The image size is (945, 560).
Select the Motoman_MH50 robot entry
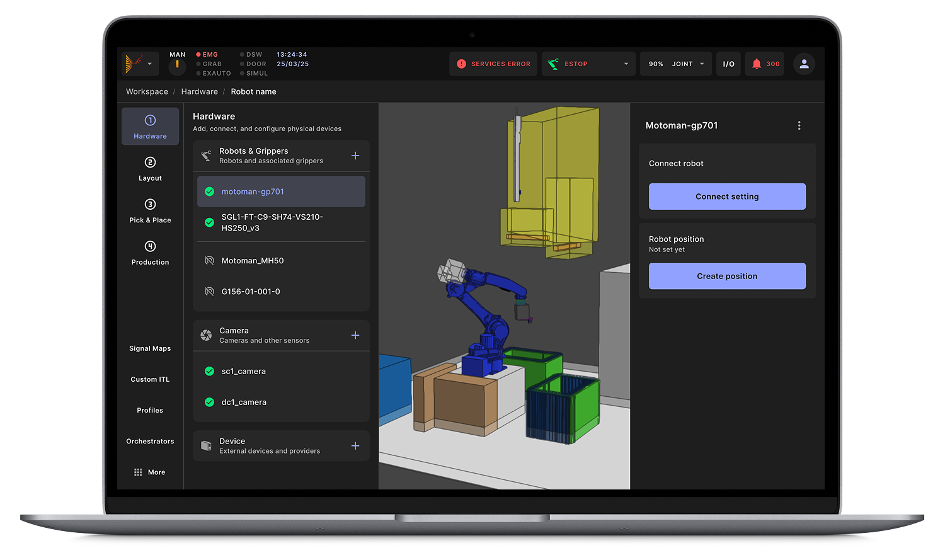253,261
